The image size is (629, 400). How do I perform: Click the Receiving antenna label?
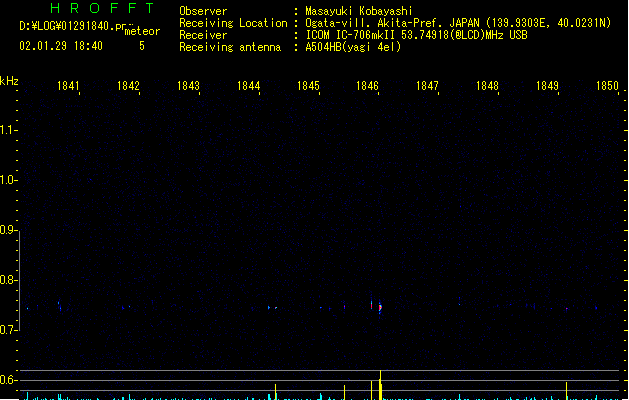230,47
